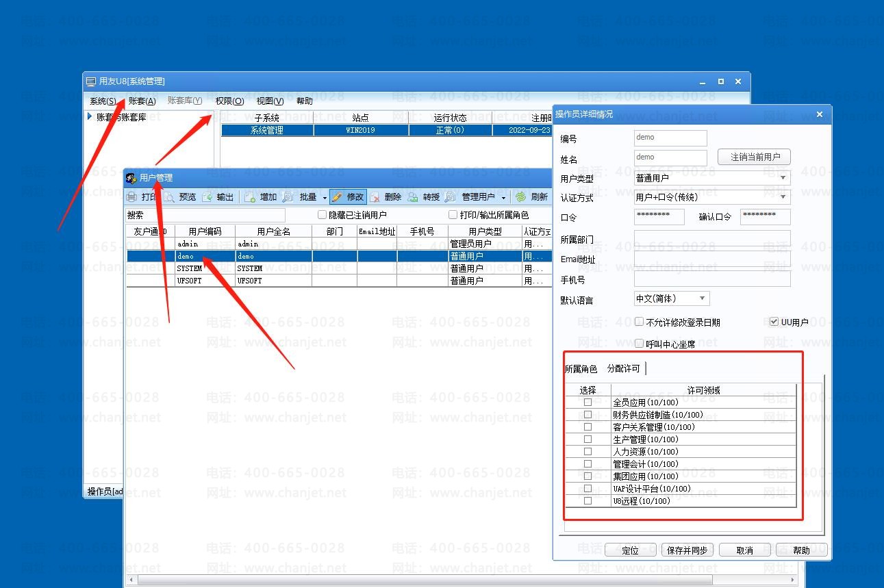Click the 预览 preview icon in 用户管理 toolbar

(169, 197)
